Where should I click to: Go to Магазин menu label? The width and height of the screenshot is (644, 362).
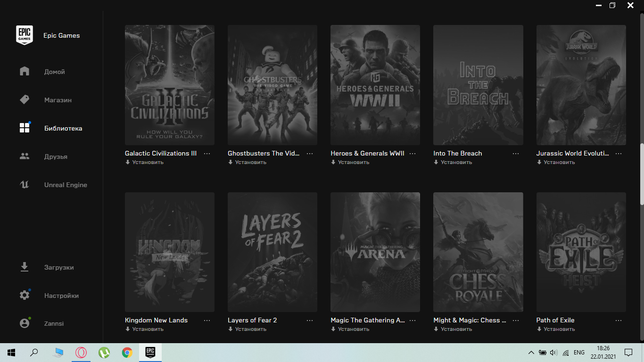tap(58, 100)
